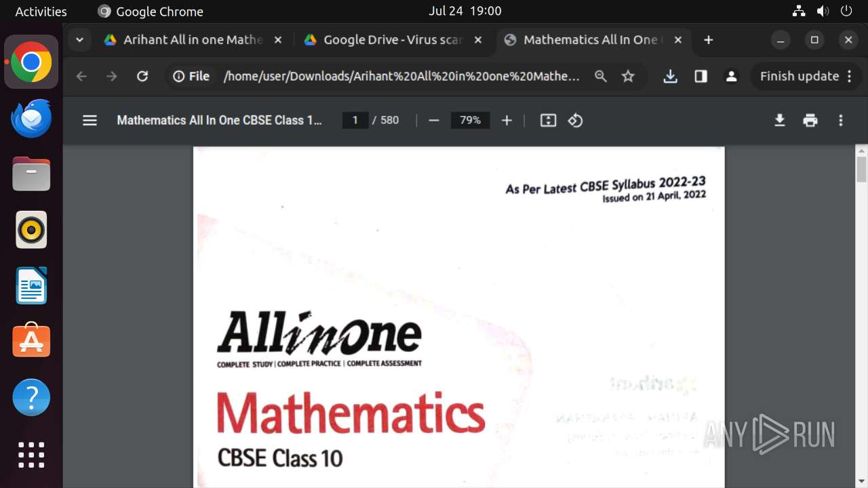Toggle Chrome side panel
The image size is (868, 488).
[701, 77]
